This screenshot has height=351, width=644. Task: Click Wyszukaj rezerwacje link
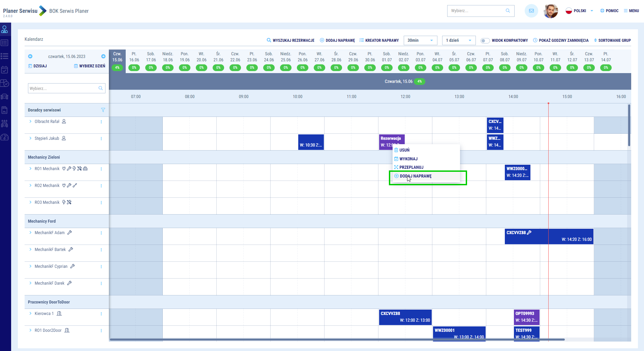(290, 40)
